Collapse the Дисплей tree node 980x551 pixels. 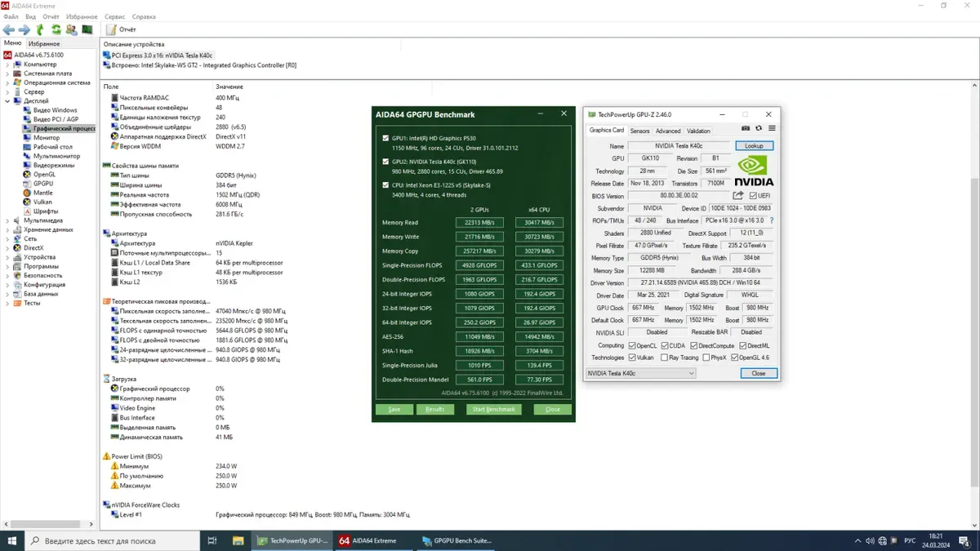click(8, 101)
